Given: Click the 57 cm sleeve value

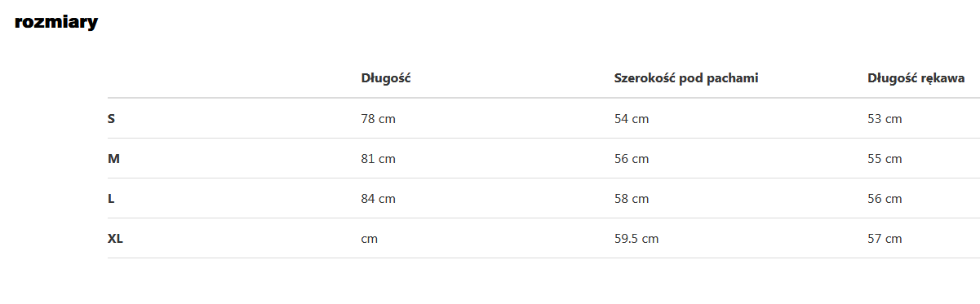Looking at the screenshot, I should tap(885, 239).
